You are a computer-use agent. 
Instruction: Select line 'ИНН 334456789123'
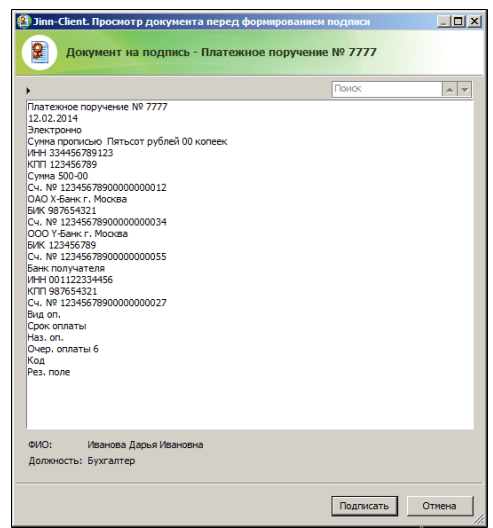(70, 153)
